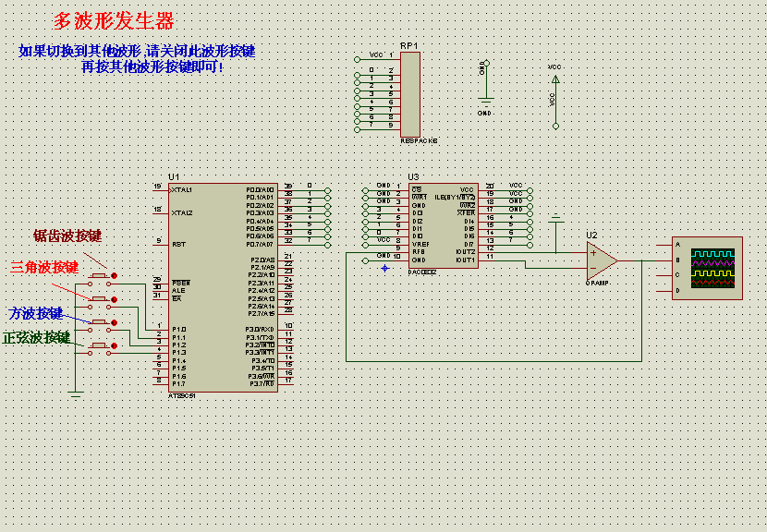Click the AT89C51 part name

[181, 396]
